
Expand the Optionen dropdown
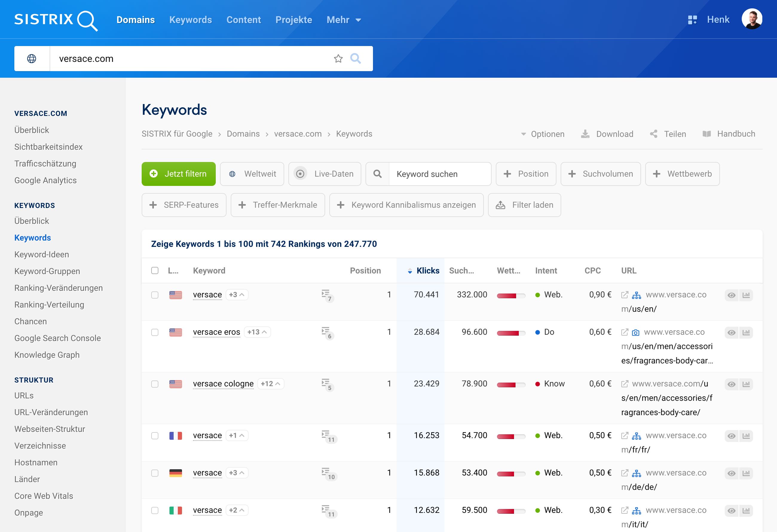point(543,134)
